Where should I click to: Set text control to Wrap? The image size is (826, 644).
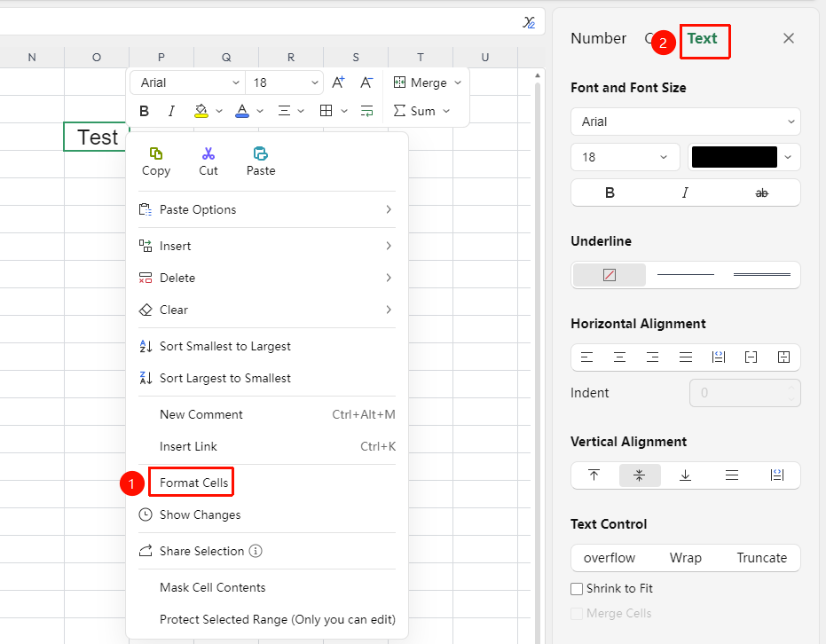point(685,558)
